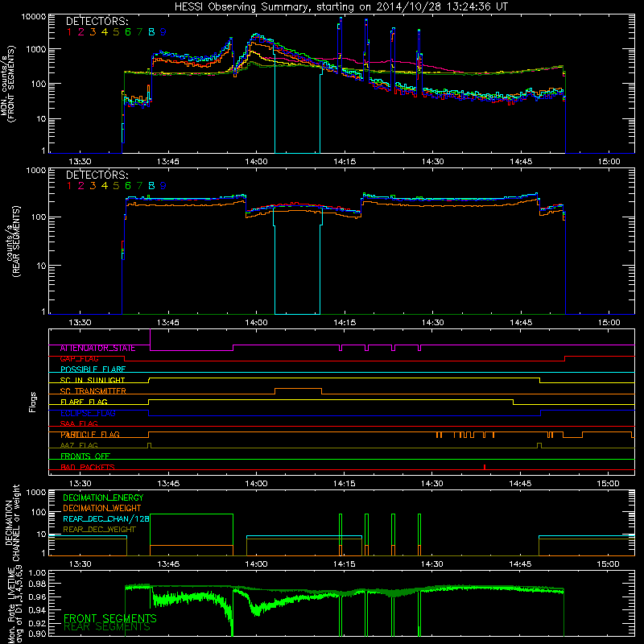Select blue detector 9 in front segments legend
Image resolution: width=644 pixels, height=644 pixels.
[x=163, y=32]
